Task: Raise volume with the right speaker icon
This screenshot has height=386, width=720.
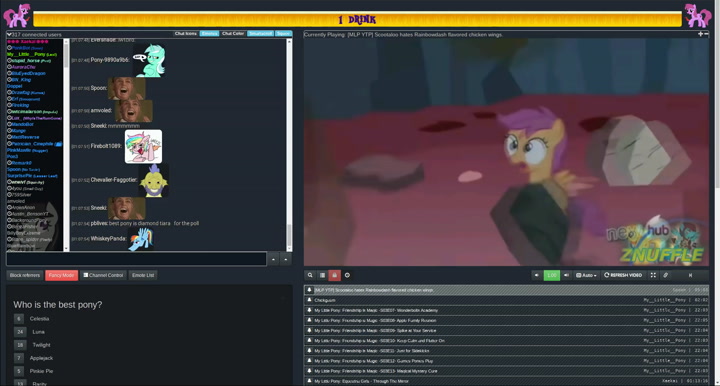Action: (x=566, y=275)
